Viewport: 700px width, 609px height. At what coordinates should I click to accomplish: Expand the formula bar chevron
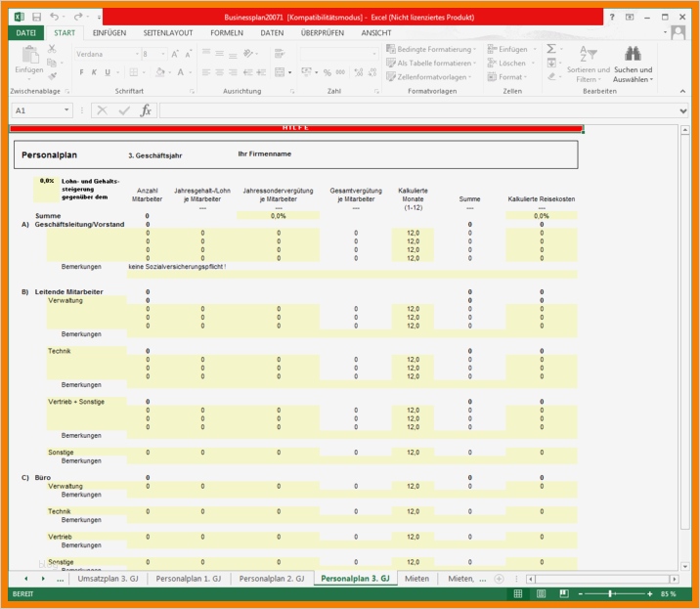click(x=683, y=110)
